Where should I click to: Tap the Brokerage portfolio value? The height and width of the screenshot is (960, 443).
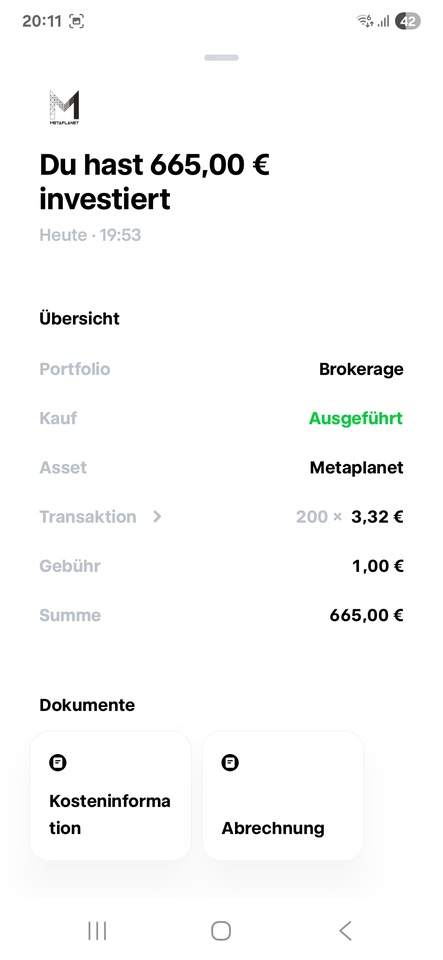click(361, 369)
